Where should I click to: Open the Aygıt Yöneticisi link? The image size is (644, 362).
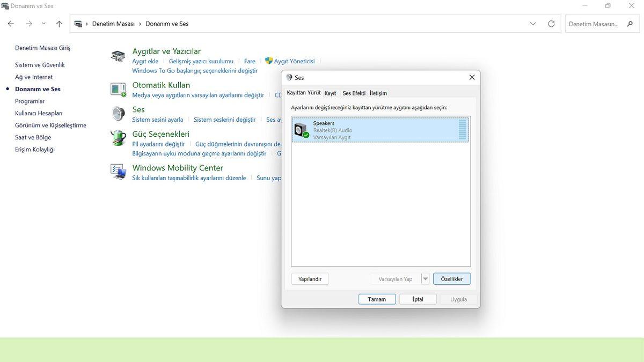[294, 62]
